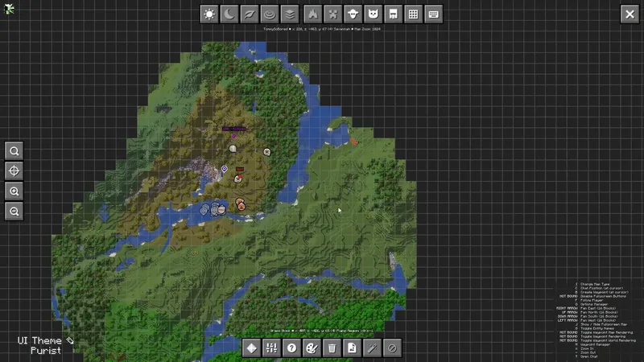Click the UI Theme Purist label
This screenshot has width=644, height=362.
(45, 346)
